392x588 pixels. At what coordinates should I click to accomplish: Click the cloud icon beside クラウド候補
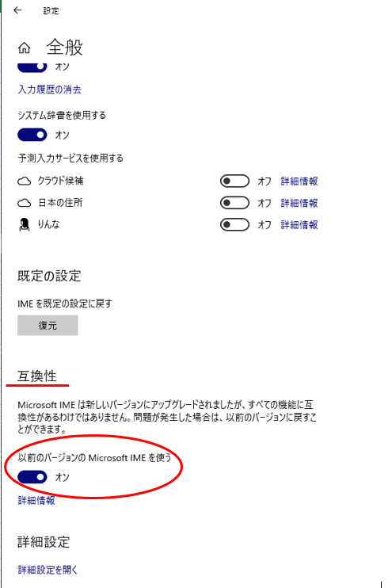click(x=25, y=181)
